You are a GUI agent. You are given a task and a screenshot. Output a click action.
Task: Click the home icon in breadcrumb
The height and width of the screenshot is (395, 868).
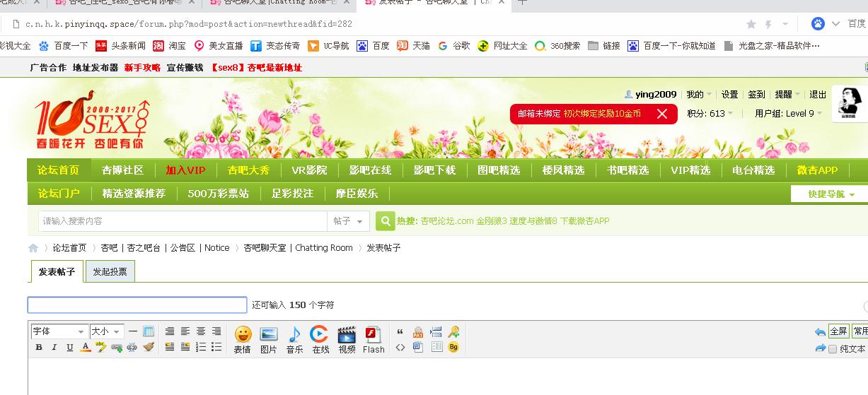point(33,248)
